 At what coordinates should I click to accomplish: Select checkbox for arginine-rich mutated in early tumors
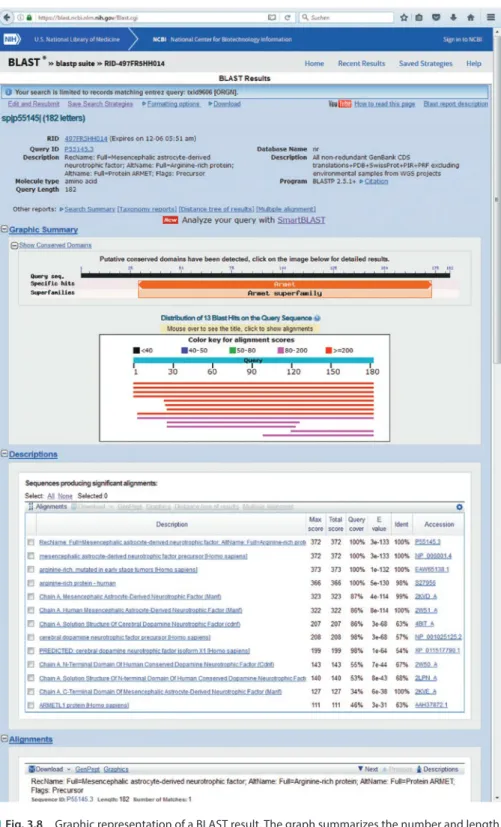(31, 570)
